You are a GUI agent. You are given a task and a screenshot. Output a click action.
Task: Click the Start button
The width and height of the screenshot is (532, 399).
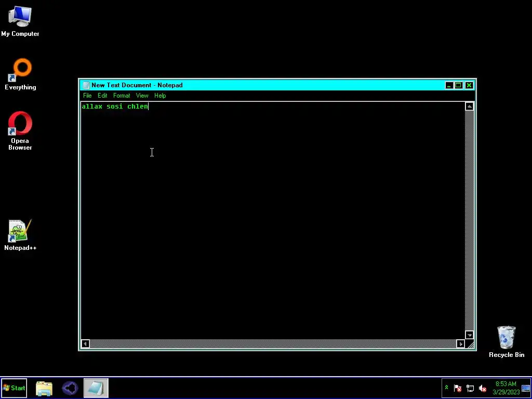point(14,388)
